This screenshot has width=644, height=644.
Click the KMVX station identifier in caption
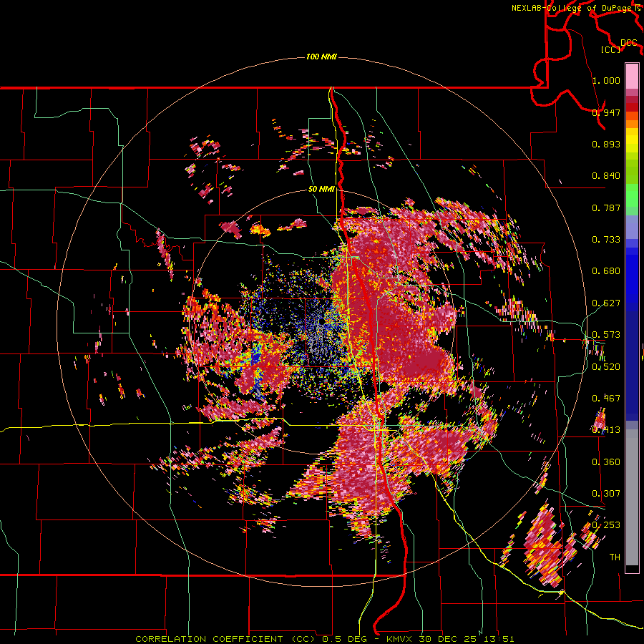coord(401,639)
